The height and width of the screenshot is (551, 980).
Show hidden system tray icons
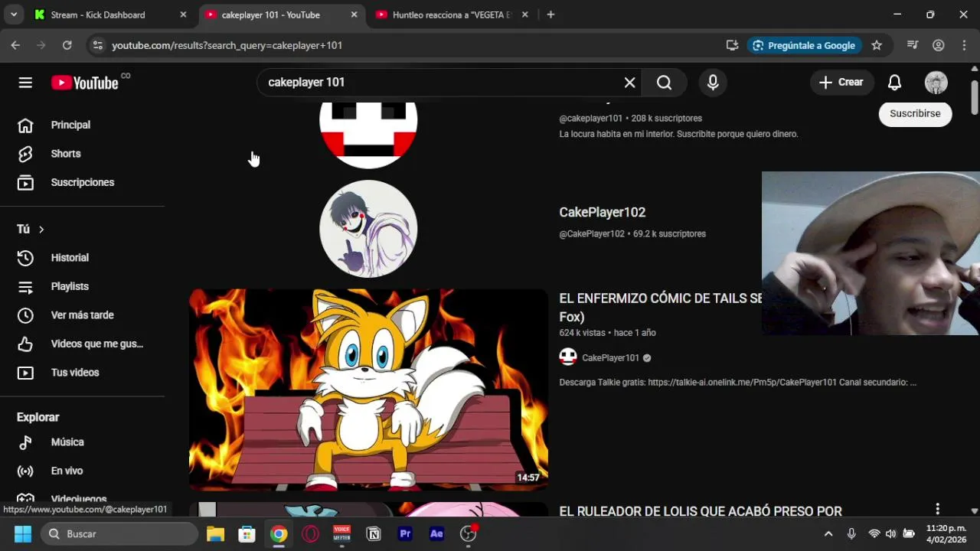coord(828,533)
